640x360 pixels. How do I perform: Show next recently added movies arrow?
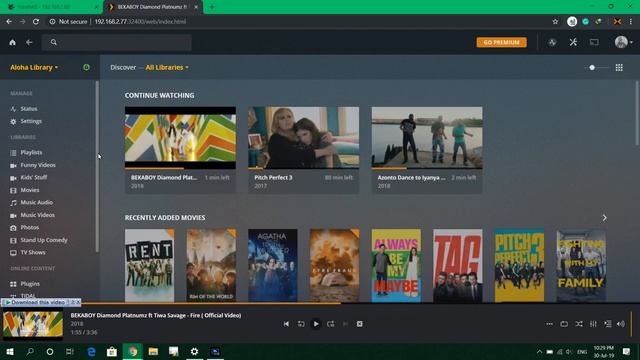click(x=604, y=218)
